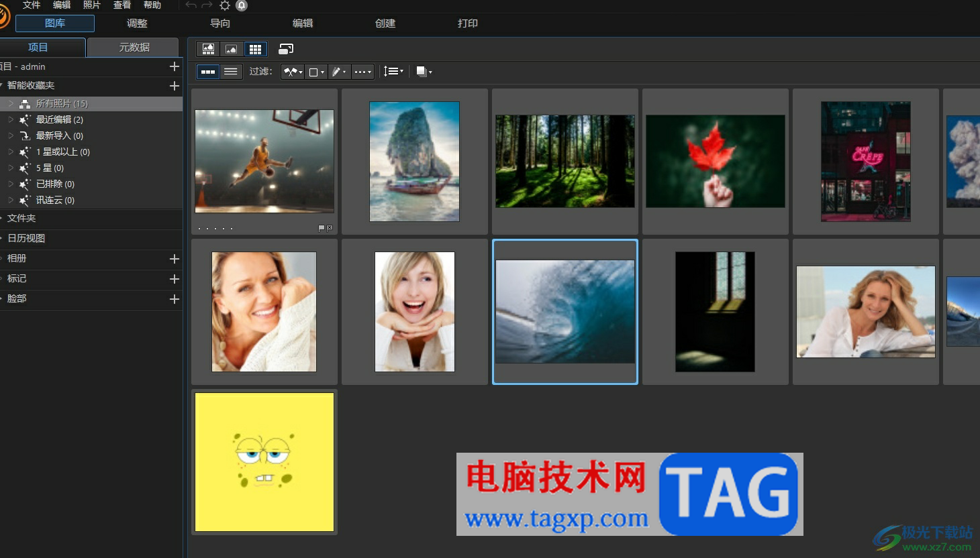
Task: Go to the 图库 library module
Action: click(x=55, y=23)
